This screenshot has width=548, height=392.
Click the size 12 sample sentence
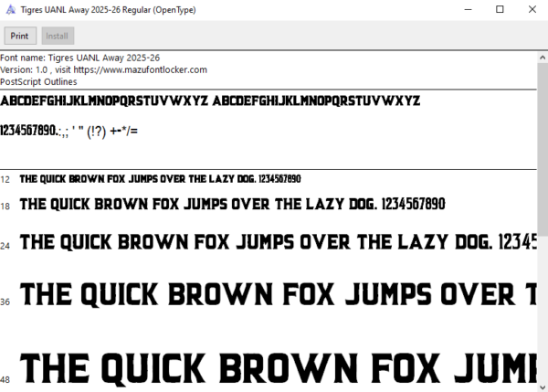tap(160, 179)
